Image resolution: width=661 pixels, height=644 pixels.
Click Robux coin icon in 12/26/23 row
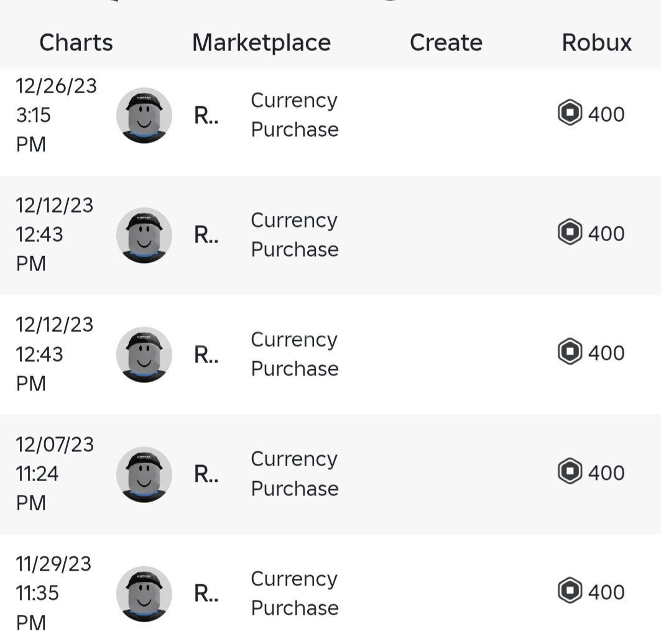click(570, 114)
